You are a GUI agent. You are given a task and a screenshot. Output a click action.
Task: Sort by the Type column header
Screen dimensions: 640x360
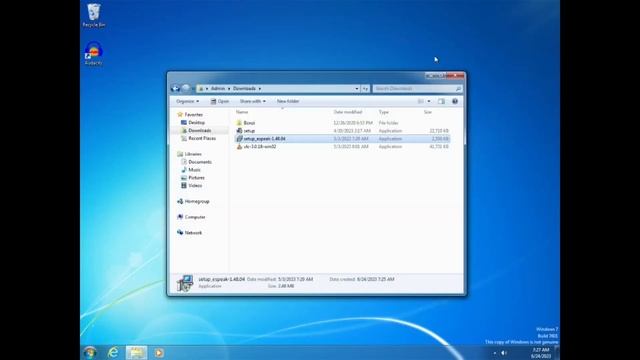(384, 112)
